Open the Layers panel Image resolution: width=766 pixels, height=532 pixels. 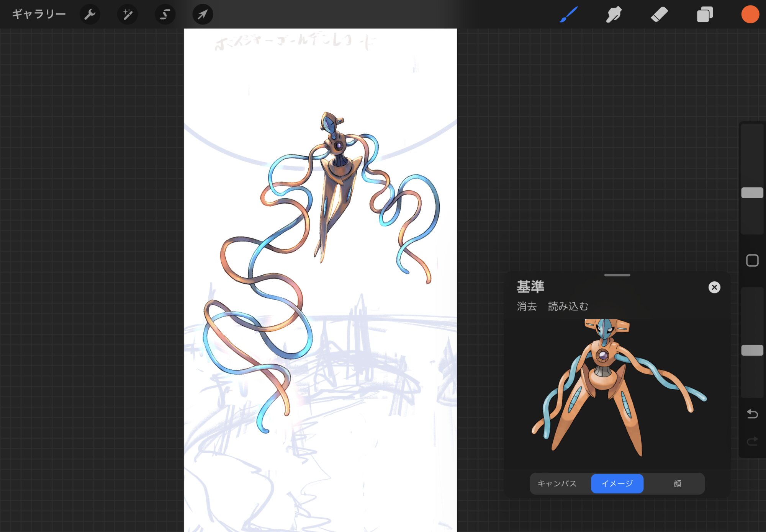point(705,15)
